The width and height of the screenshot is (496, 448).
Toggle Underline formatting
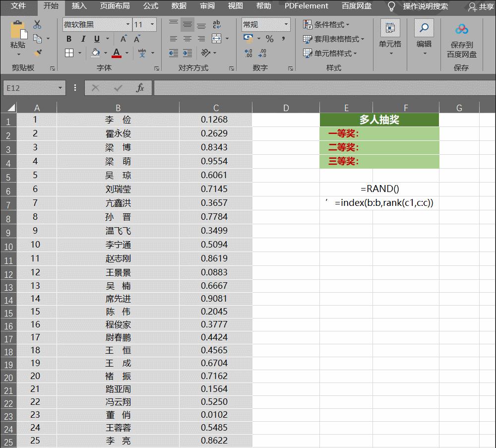[96, 39]
